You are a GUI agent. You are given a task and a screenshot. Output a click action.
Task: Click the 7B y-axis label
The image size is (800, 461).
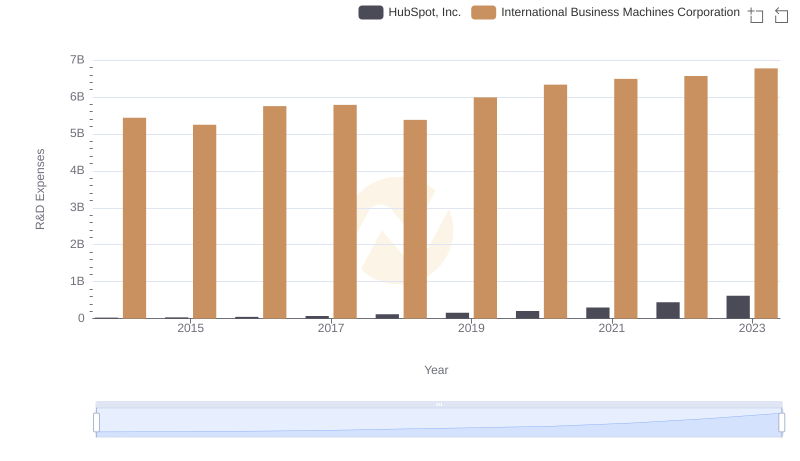[77, 60]
